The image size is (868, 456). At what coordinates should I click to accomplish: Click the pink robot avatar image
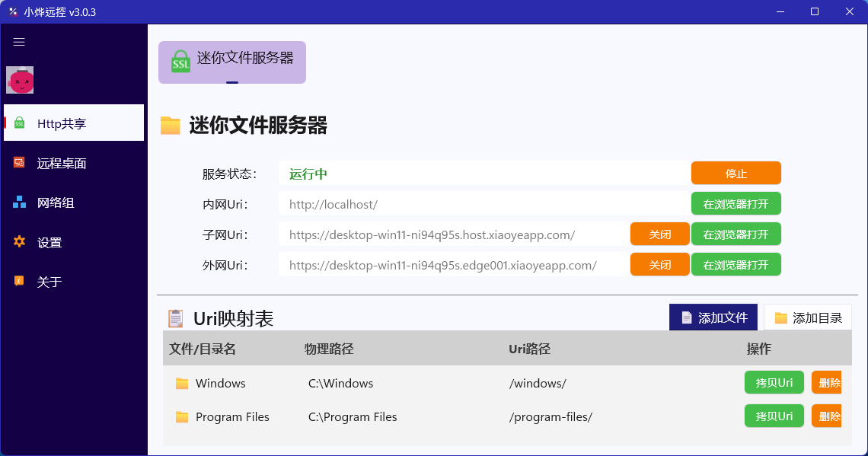[20, 80]
